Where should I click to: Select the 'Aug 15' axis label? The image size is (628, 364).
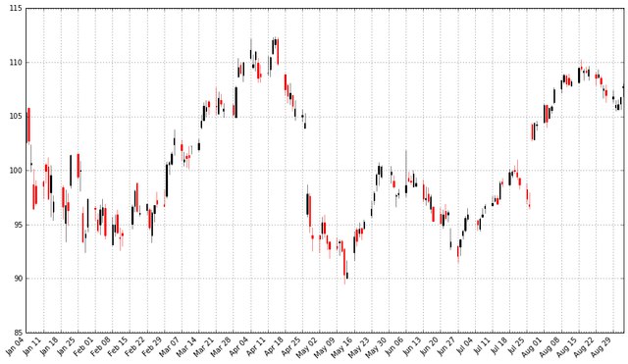click(x=566, y=347)
